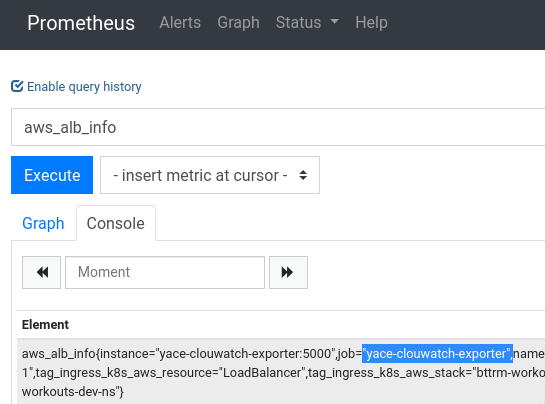Image resolution: width=545 pixels, height=404 pixels.
Task: Focus the aws_alb_info expression field
Action: point(278,127)
